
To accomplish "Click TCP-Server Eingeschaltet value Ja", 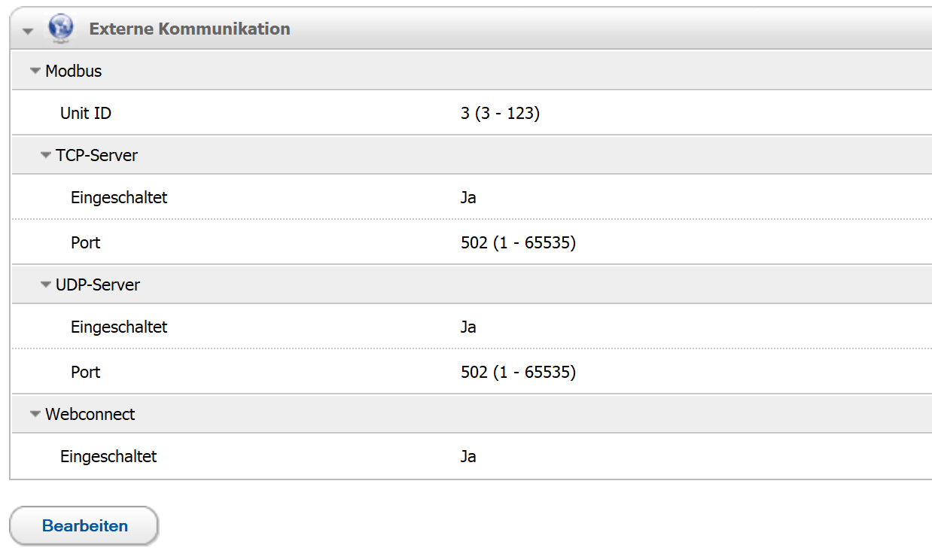I will [468, 198].
